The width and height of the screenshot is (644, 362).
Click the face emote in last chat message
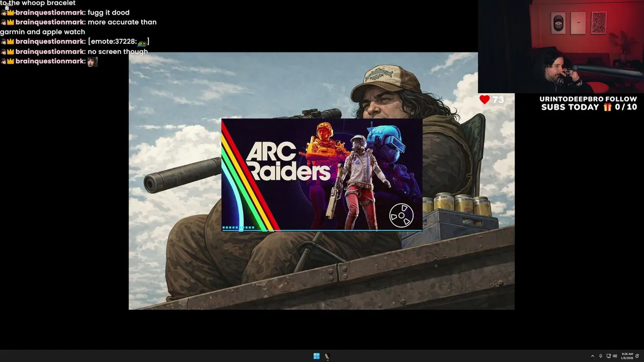(92, 61)
